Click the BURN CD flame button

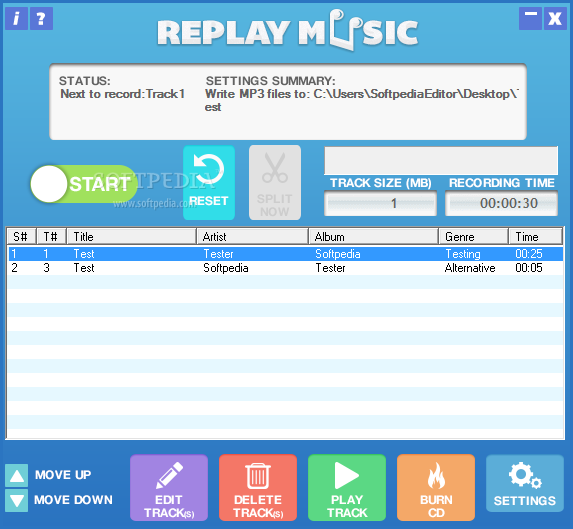[x=436, y=488]
